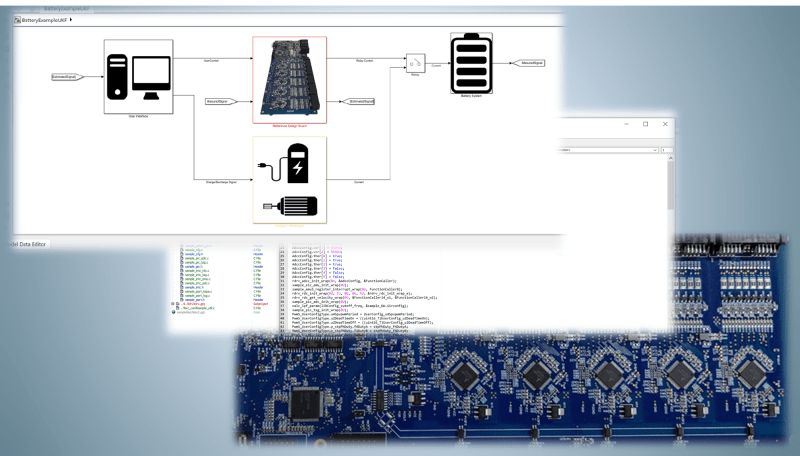Minimize the small background window
The height and width of the screenshot is (456, 800).
point(626,124)
